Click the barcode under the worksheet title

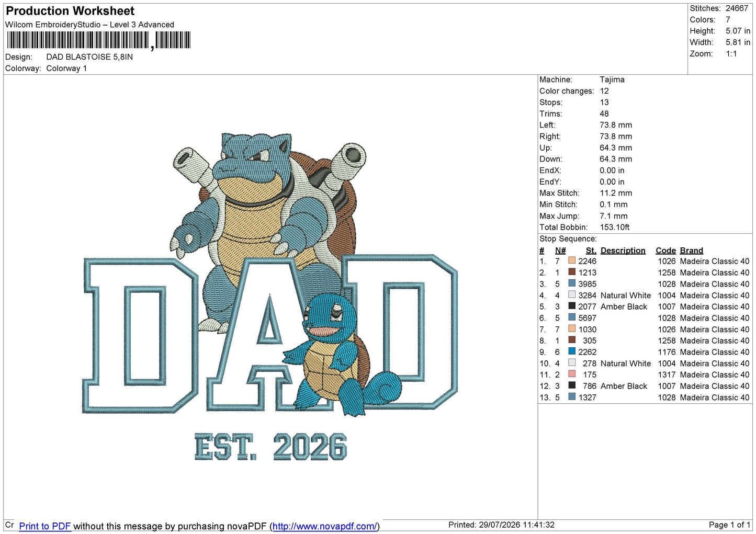point(98,40)
